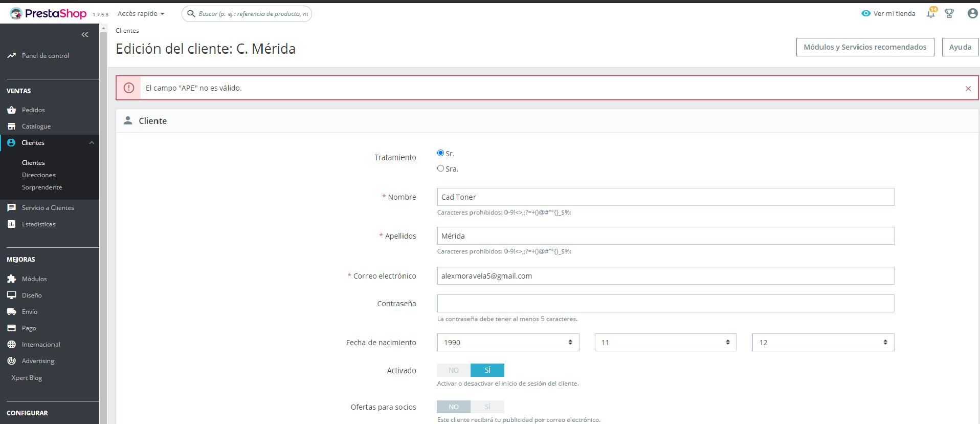Click the Apellidos input field
Viewport: 980px width, 424px height.
[x=665, y=236]
